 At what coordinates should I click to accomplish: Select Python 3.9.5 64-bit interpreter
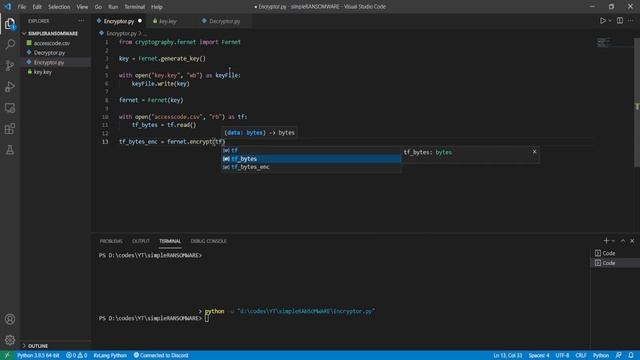[x=38, y=355]
